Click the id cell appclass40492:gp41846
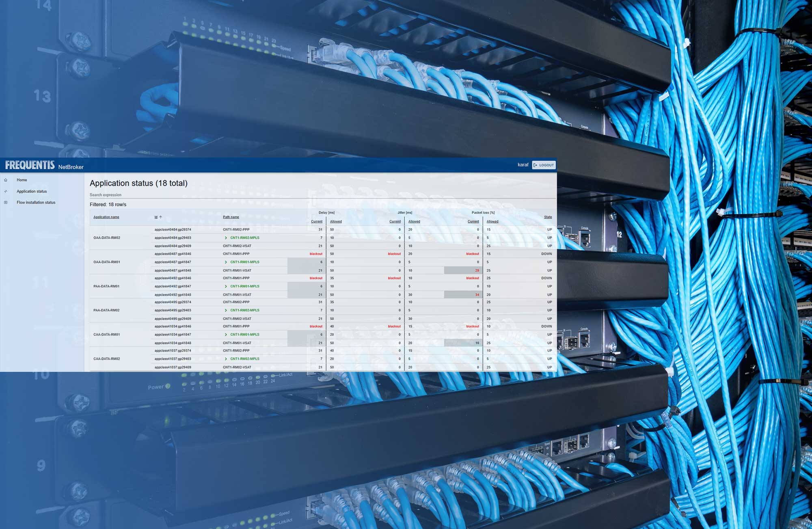 (x=173, y=278)
